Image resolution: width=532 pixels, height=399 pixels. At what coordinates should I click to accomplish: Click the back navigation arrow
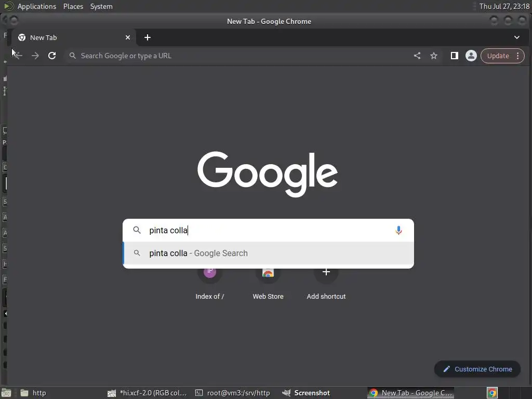point(18,56)
